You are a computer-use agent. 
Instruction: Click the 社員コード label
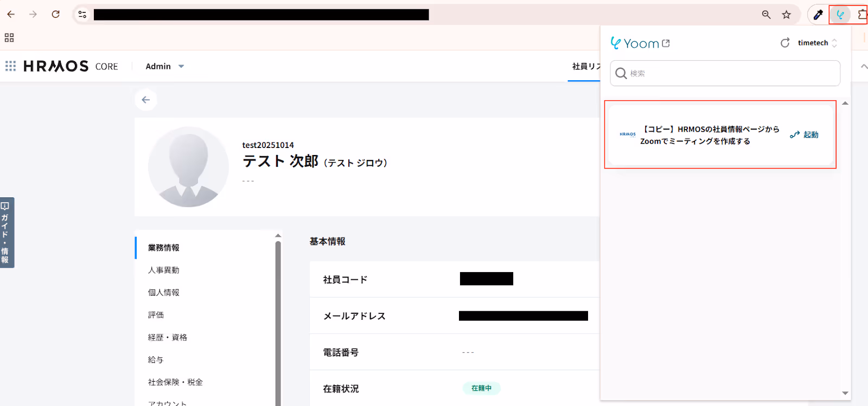pos(345,280)
